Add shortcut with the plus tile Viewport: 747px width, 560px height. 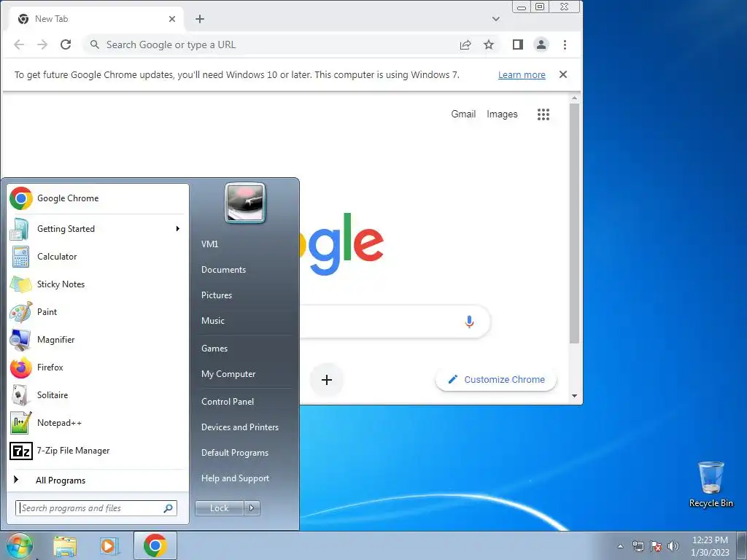(327, 380)
